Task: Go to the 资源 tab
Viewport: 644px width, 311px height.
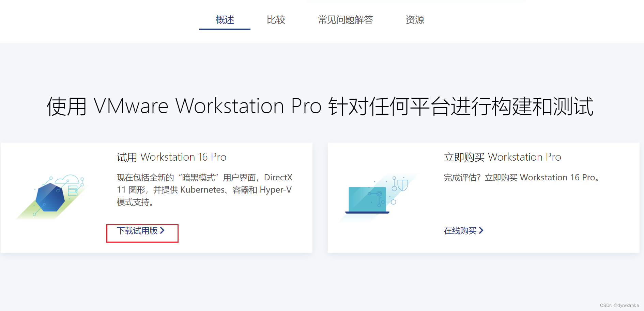Action: pos(415,20)
